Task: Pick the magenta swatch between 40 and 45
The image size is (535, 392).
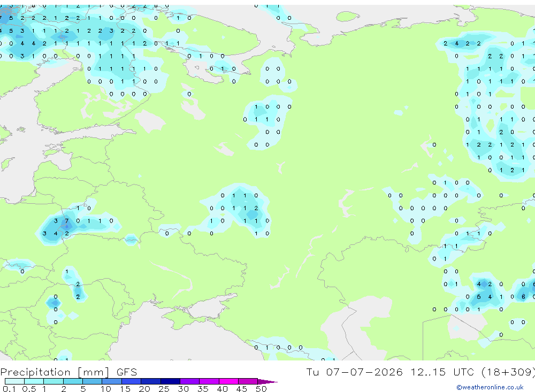Action: pos(228,381)
